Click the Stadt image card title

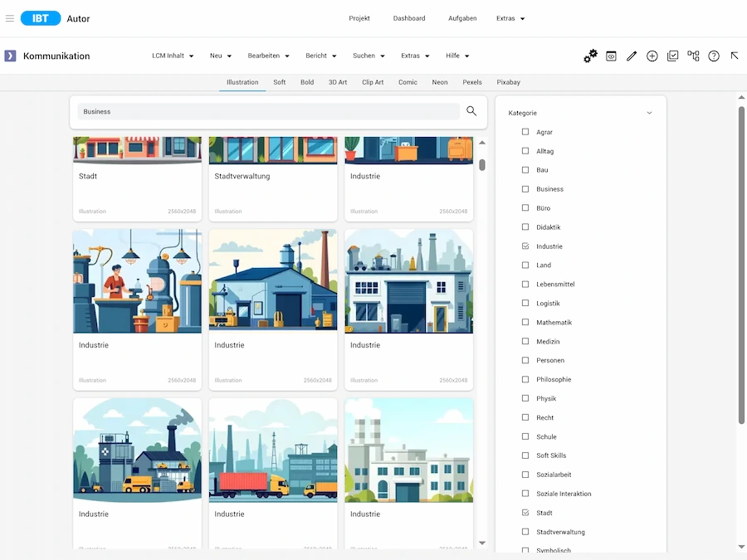point(88,176)
